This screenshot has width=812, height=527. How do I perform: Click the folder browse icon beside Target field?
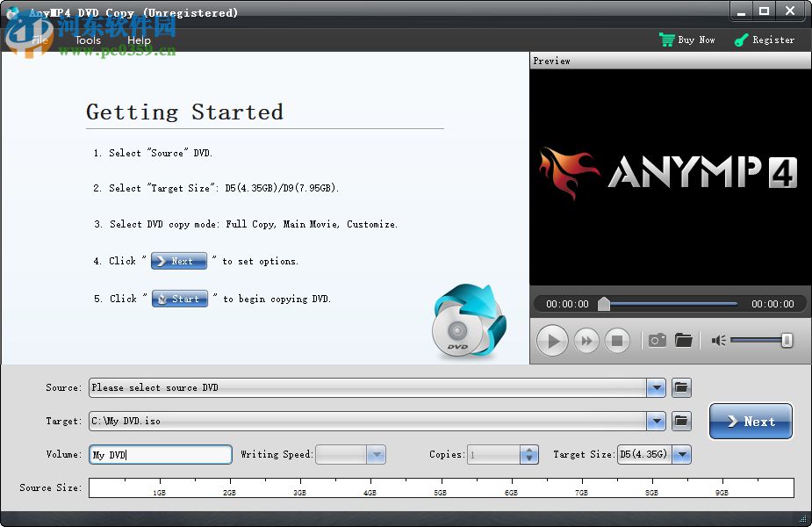pos(681,421)
